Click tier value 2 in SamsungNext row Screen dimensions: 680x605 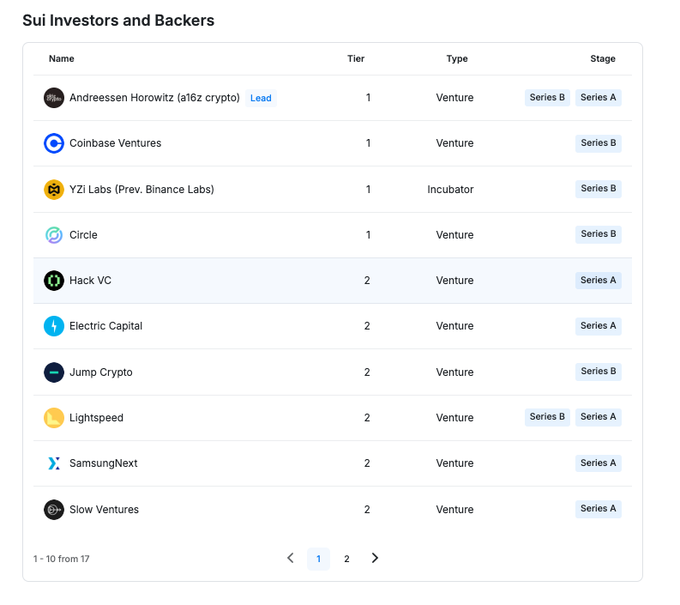coord(367,463)
